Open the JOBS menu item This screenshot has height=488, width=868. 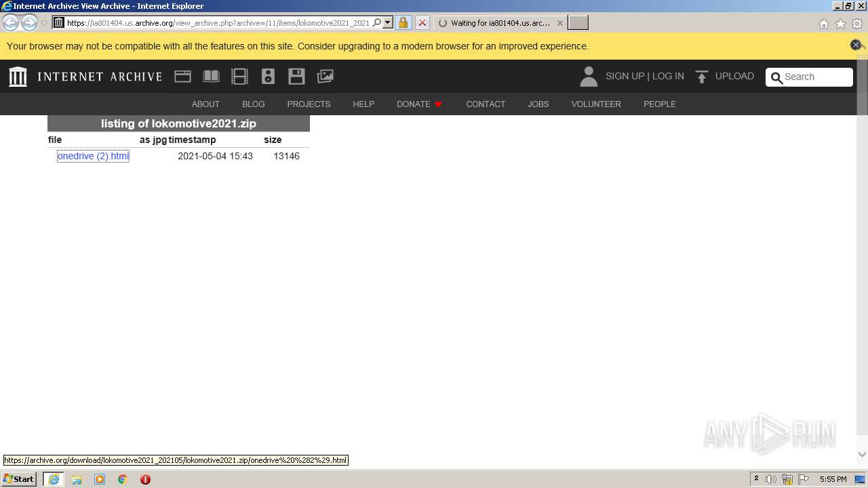pyautogui.click(x=538, y=104)
